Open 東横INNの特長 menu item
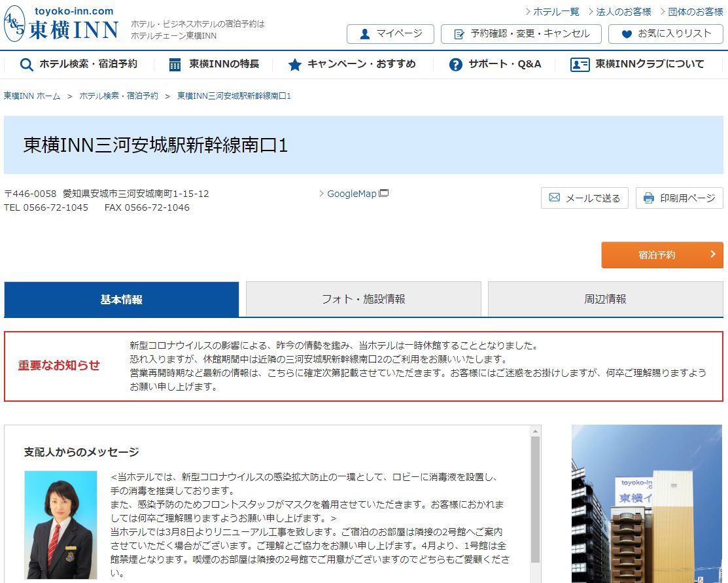The width and height of the screenshot is (728, 583). pyautogui.click(x=214, y=64)
